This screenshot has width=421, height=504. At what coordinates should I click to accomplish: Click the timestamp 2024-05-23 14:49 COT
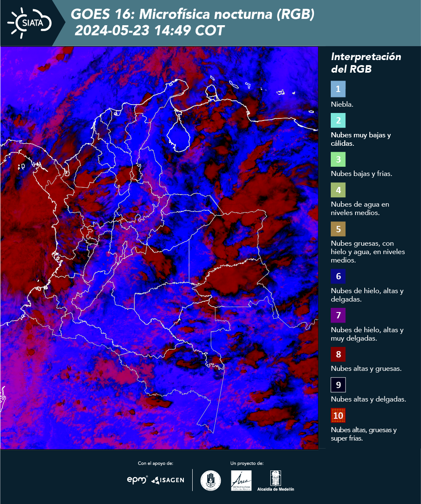coord(150,31)
